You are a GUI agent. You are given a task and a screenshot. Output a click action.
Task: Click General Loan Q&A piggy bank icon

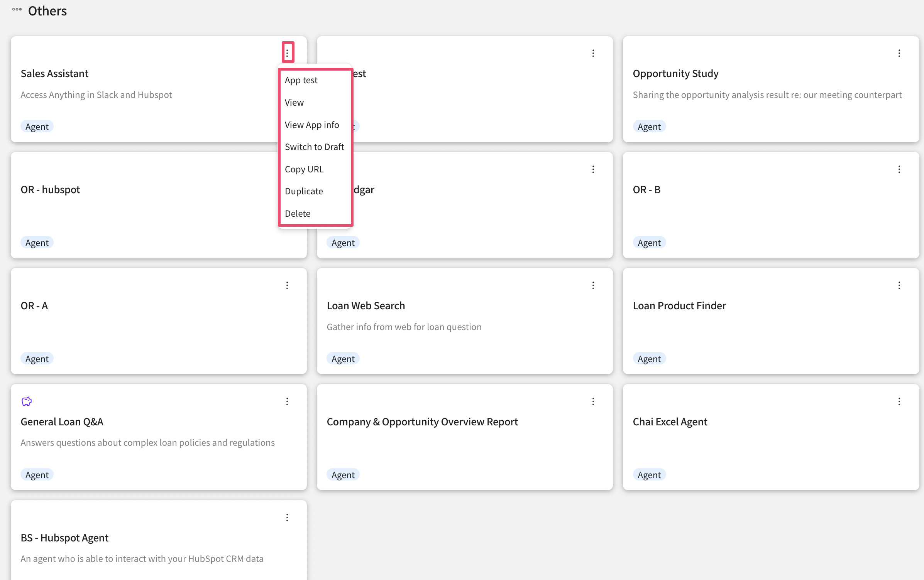tap(27, 401)
